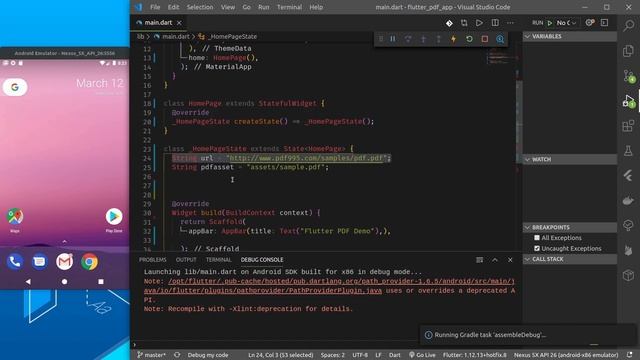Start debugging with the green RUN arrow
This screenshot has height=360, width=640.
coord(550,23)
